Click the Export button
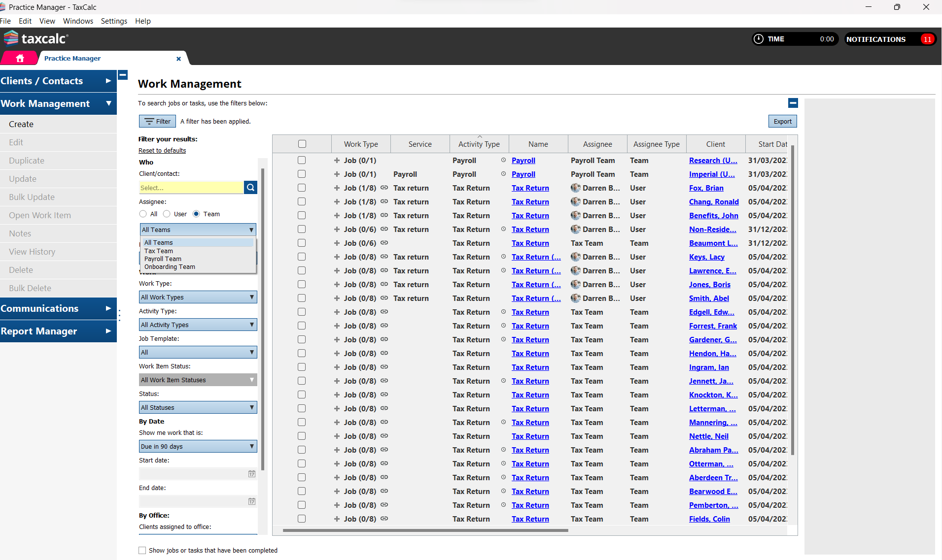 [x=782, y=121]
